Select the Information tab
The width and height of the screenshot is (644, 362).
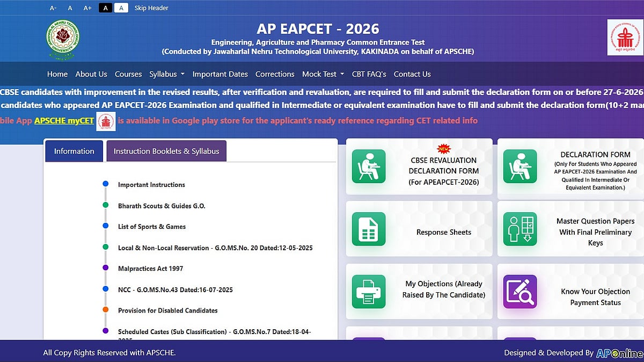[x=74, y=151]
